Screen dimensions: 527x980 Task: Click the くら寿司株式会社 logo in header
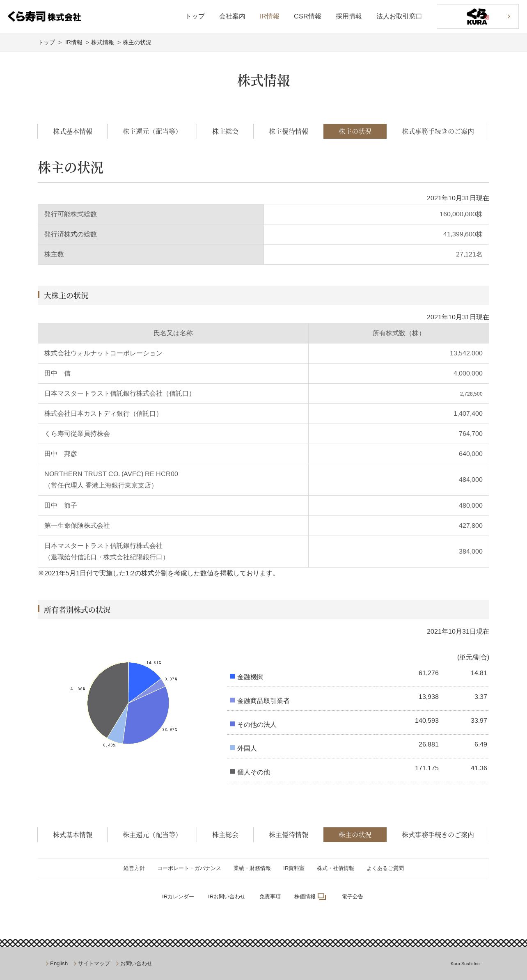tap(44, 16)
